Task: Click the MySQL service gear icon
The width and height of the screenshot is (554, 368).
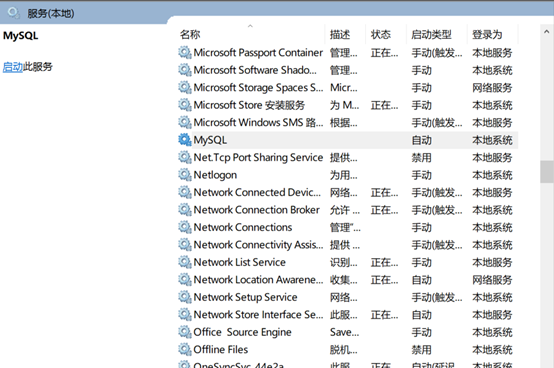Action: click(x=184, y=140)
